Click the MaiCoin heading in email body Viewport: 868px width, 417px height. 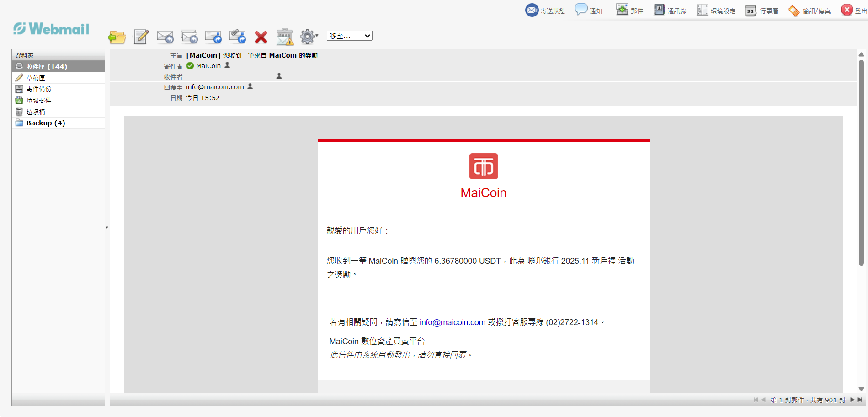tap(483, 193)
